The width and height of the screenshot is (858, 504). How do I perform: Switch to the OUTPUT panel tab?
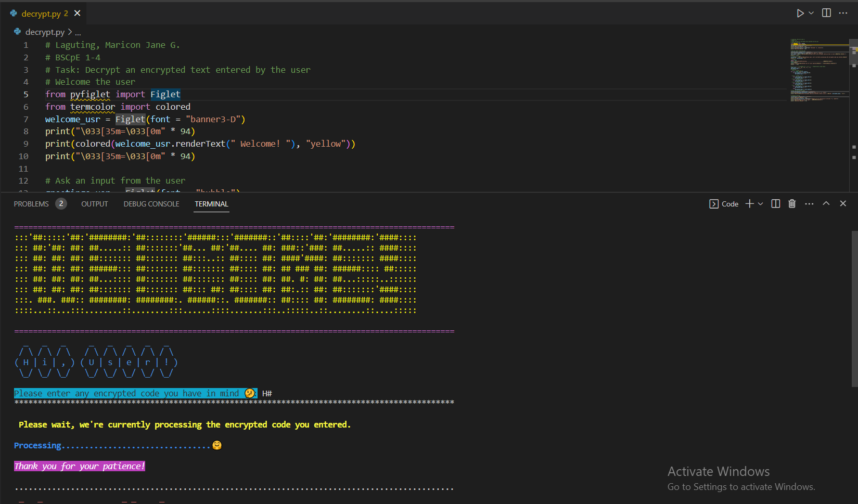click(x=95, y=204)
